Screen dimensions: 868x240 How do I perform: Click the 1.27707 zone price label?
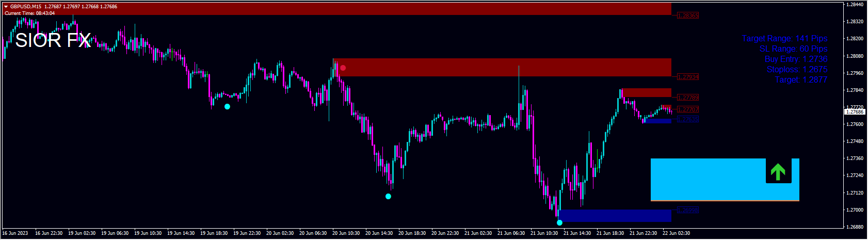[x=688, y=109]
